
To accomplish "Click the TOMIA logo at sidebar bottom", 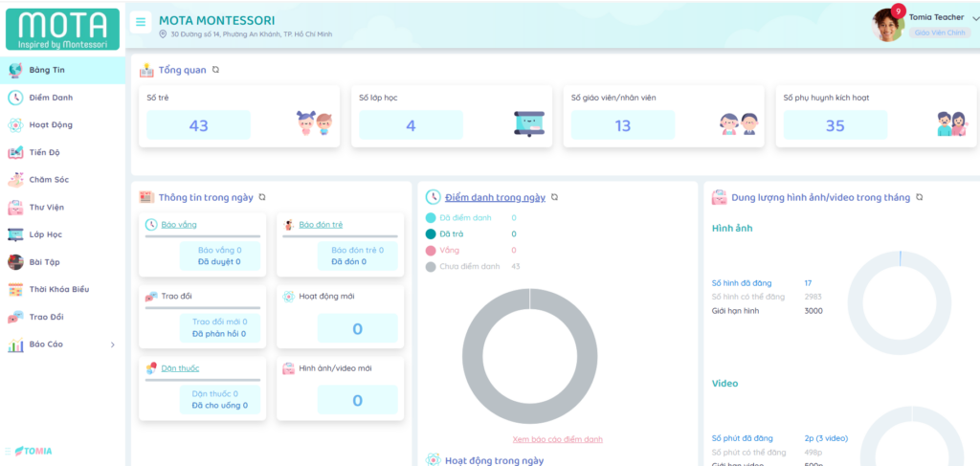I will [33, 451].
